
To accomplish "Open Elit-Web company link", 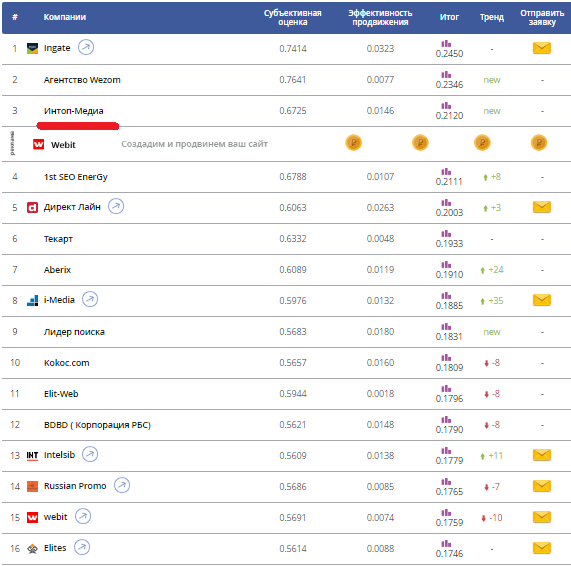I will tap(61, 394).
